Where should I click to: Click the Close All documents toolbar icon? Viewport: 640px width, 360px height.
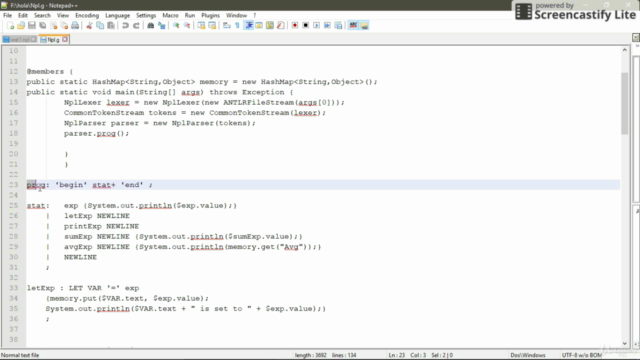(x=64, y=26)
